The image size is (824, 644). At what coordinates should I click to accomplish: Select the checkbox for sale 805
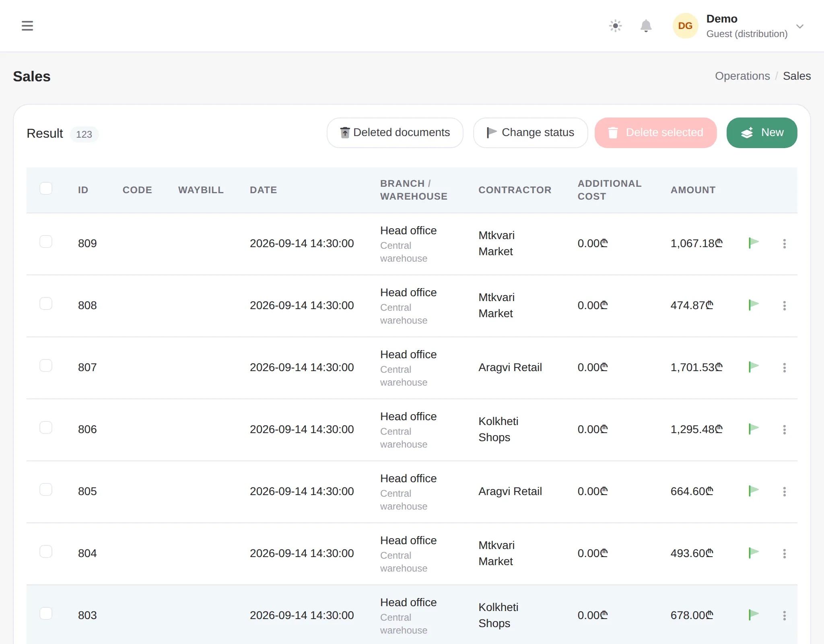46,489
